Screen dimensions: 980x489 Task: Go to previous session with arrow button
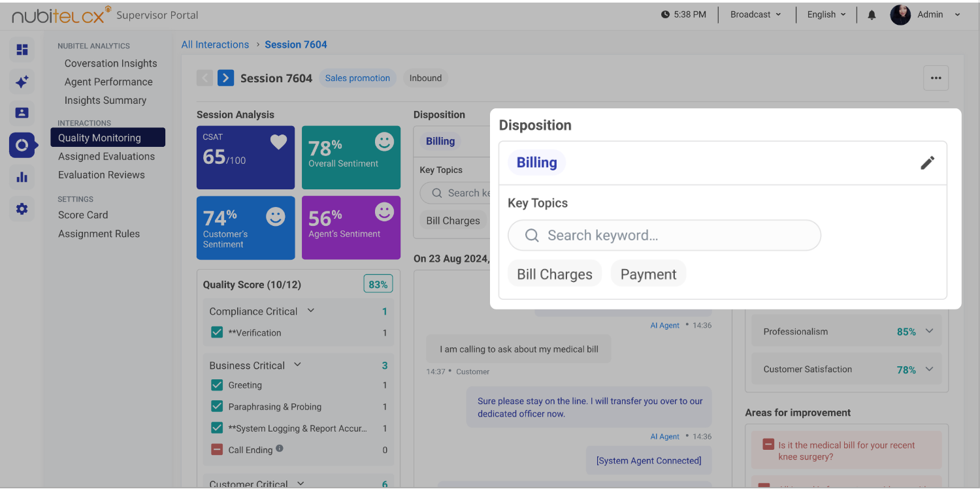[204, 78]
